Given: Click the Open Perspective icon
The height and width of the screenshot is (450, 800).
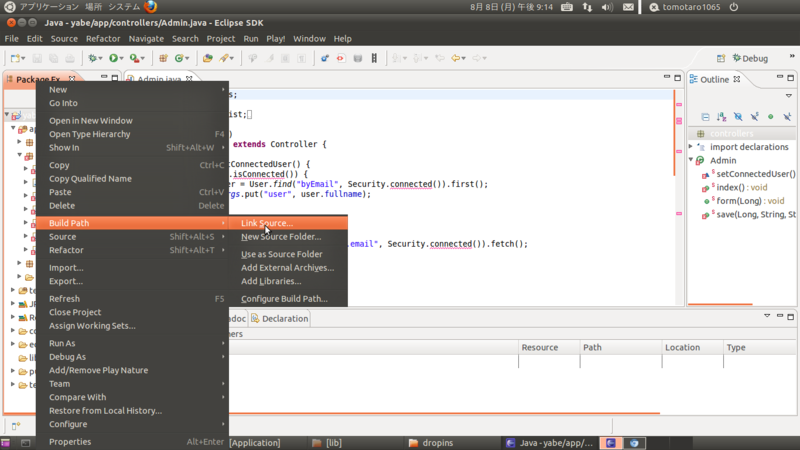Looking at the screenshot, I should click(x=720, y=58).
